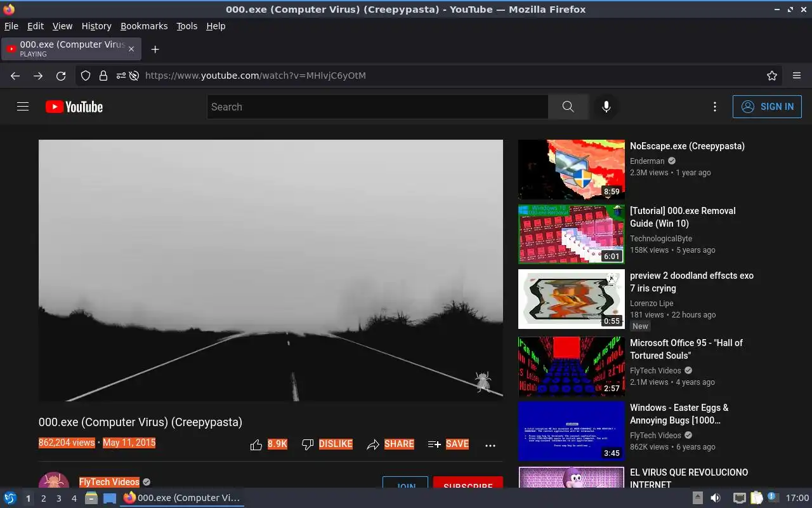Click the site security padlock icon
Viewport: 812px width, 508px height.
coord(103,76)
